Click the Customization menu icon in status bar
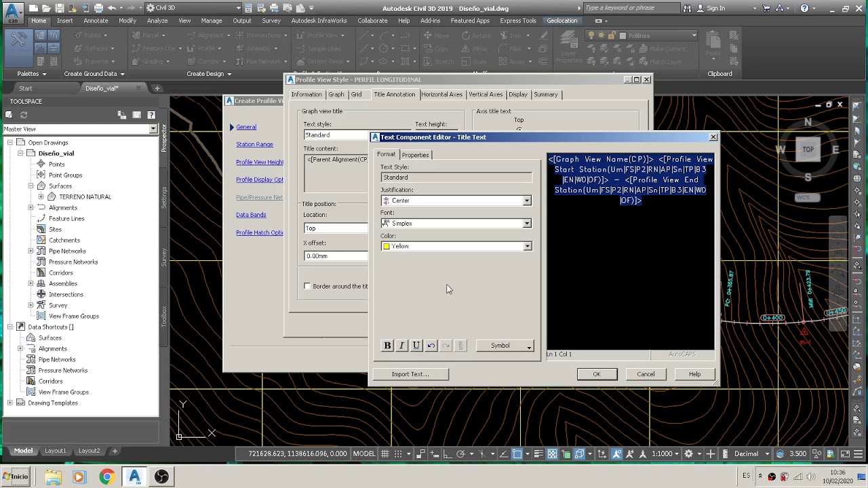The image size is (868, 488). pyautogui.click(x=858, y=453)
